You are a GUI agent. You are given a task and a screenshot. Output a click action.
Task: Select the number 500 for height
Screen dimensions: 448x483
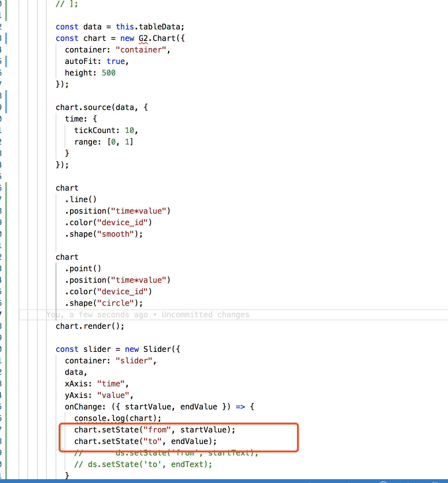108,73
